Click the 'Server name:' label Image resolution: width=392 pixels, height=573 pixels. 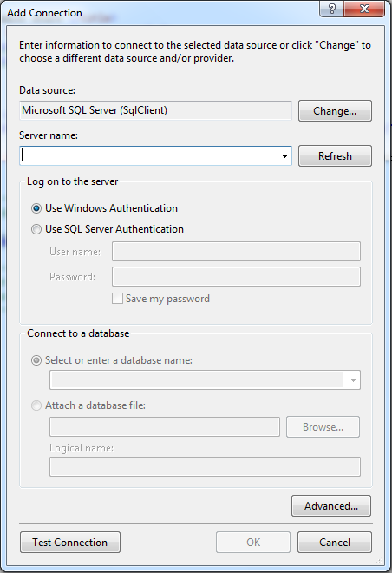[49, 135]
